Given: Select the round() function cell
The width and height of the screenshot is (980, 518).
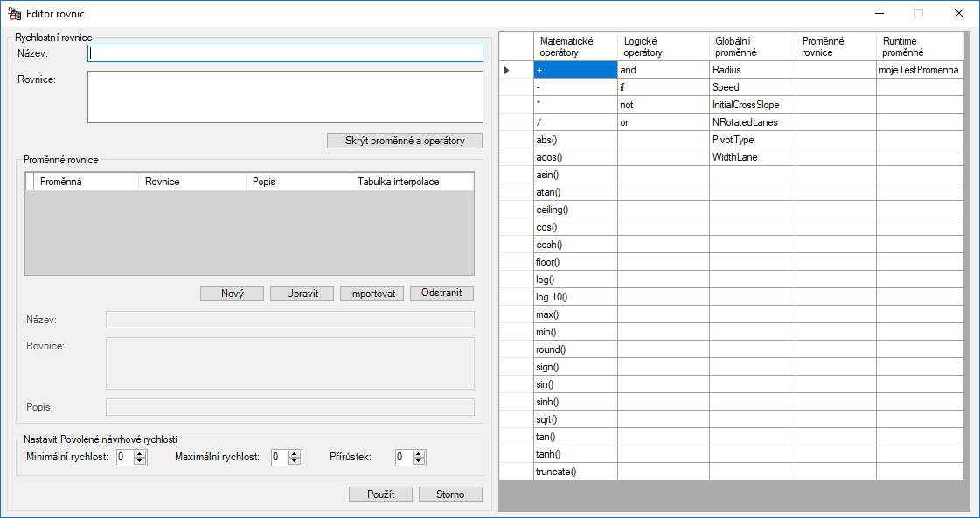Looking at the screenshot, I should click(575, 350).
